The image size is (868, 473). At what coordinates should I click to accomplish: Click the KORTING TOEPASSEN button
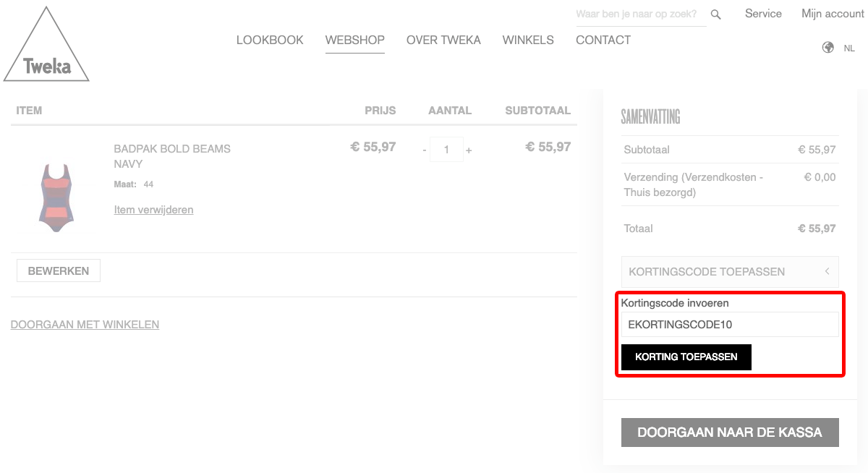[x=686, y=357]
